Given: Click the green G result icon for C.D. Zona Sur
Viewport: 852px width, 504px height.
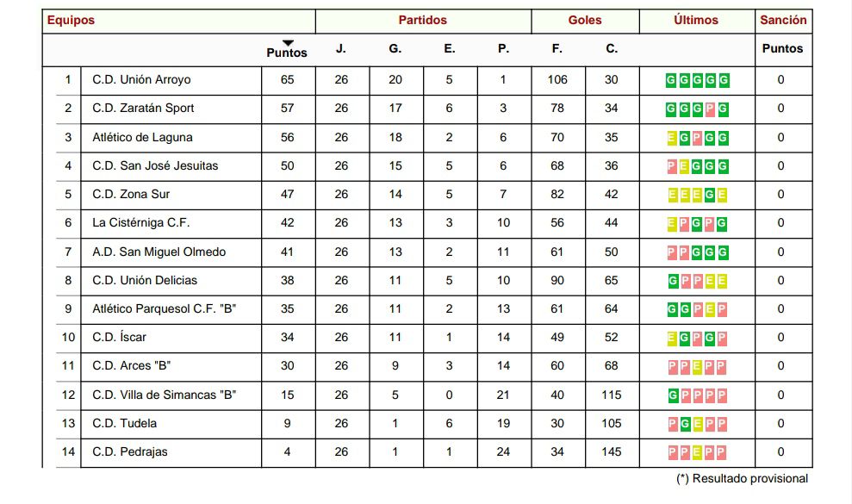Looking at the screenshot, I should click(x=711, y=195).
